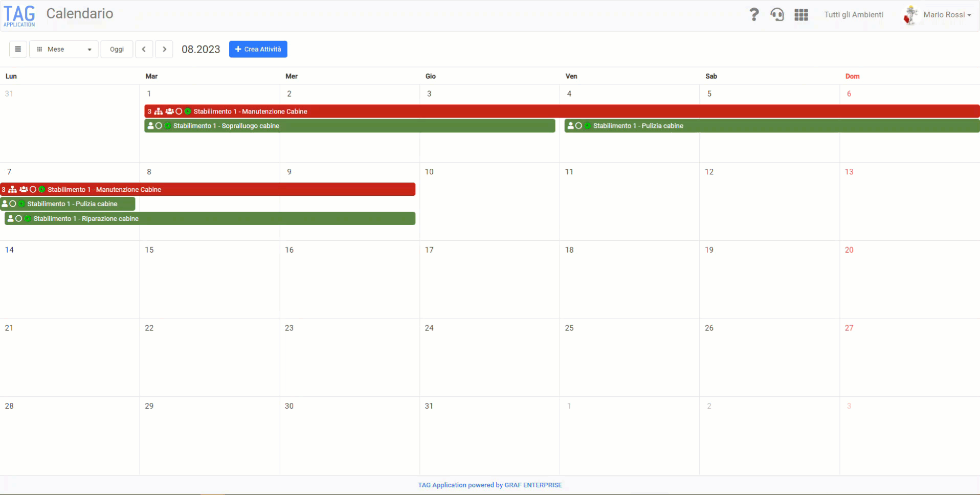This screenshot has height=495, width=980.
Task: Click group icon on week-two Manutenzione Cabine
Action: click(x=24, y=190)
